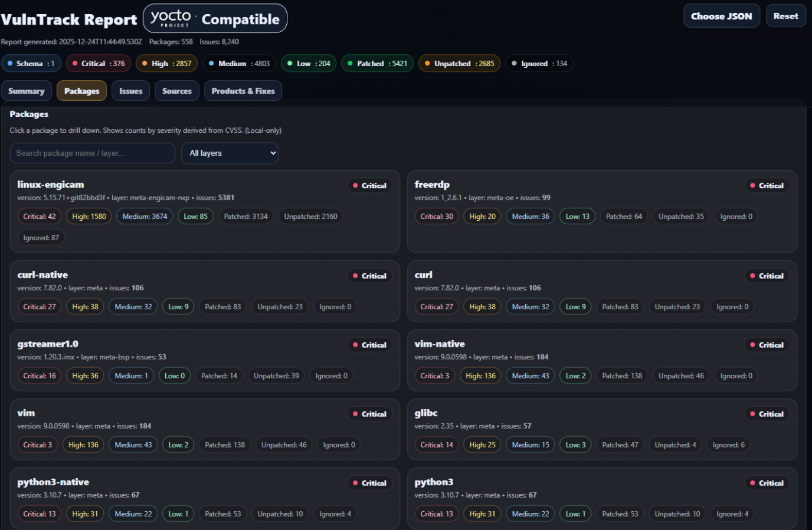Click the Choose JSON button
This screenshot has height=530, width=812.
[x=722, y=16]
